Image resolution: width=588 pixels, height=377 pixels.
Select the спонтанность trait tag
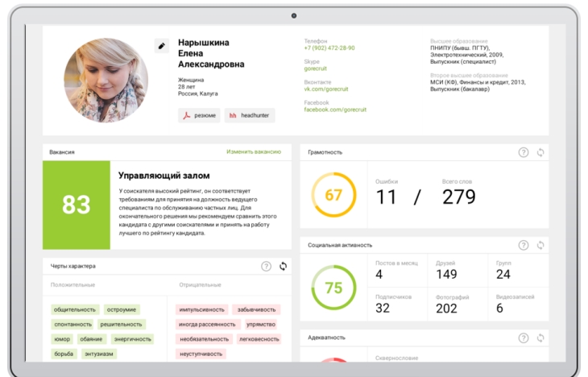click(x=72, y=324)
